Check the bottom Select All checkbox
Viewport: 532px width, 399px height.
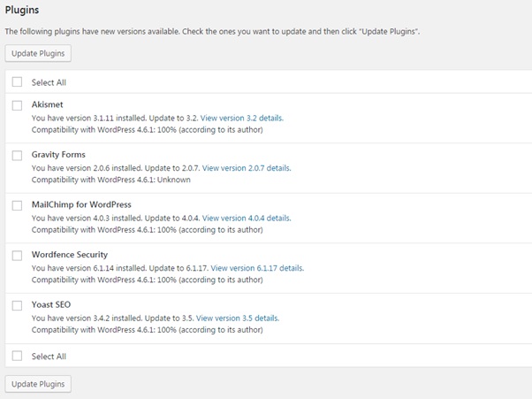[17, 356]
